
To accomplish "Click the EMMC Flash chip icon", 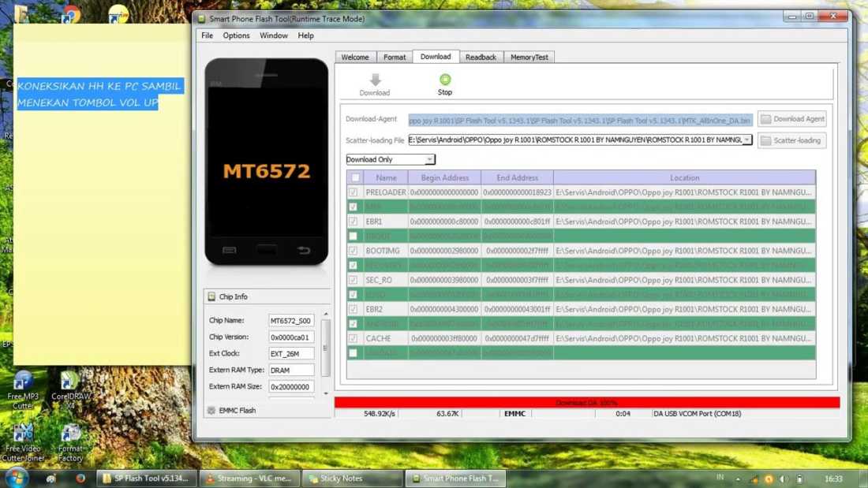I will point(211,410).
